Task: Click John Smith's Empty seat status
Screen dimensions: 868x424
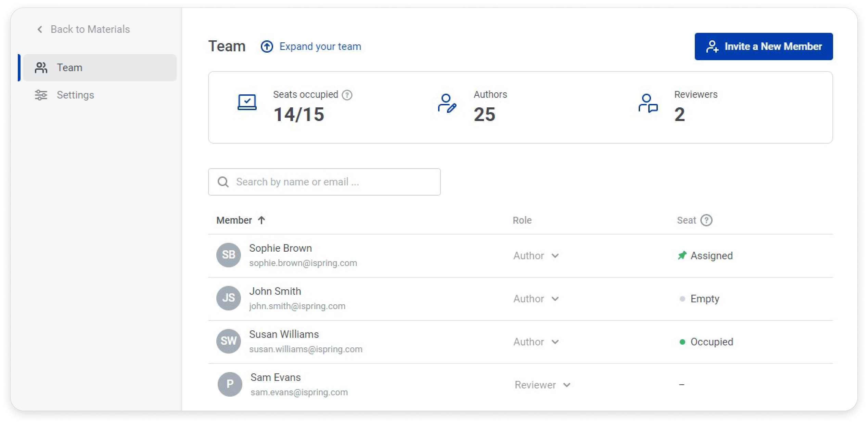Action: (x=705, y=299)
